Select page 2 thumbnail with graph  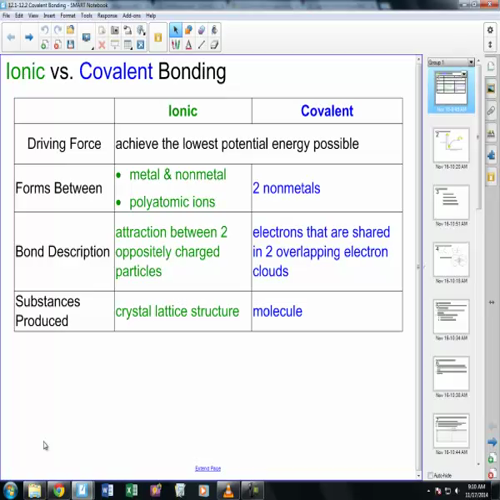click(451, 145)
